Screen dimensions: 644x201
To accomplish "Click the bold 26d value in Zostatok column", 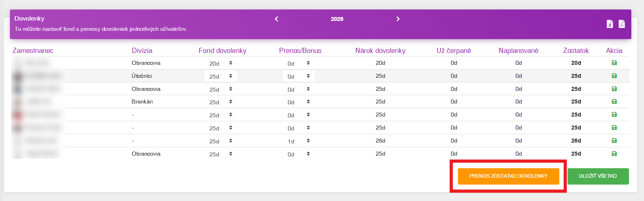I will (x=576, y=141).
